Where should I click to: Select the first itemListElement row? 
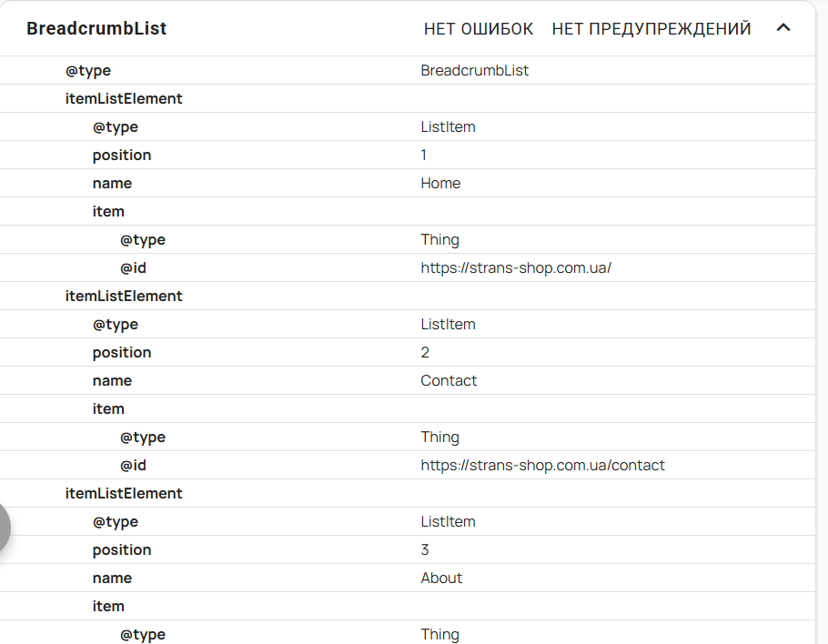pos(408,99)
